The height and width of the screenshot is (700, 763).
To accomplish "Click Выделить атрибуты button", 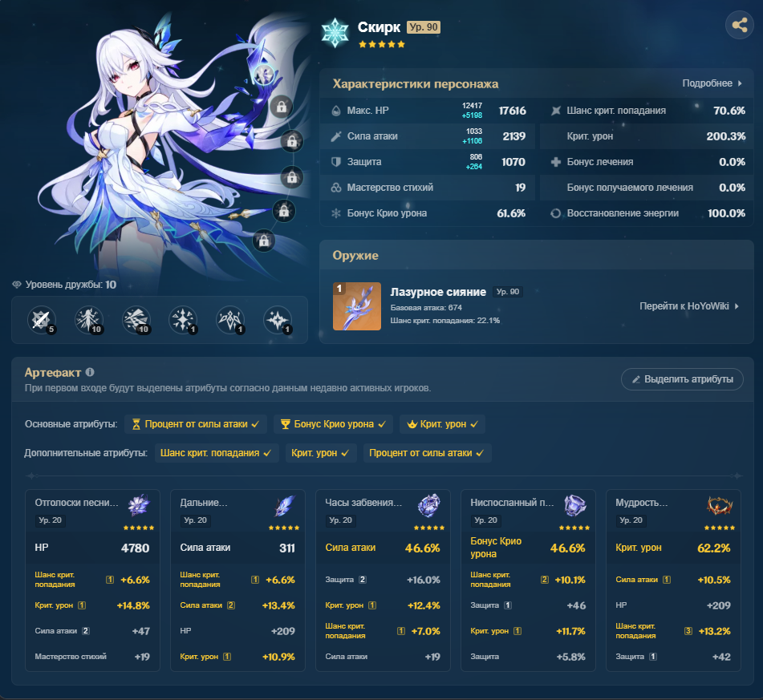I will tap(682, 379).
